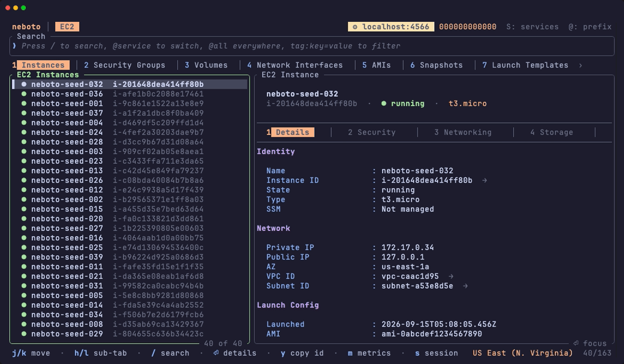Select instance neboto-seed-021

pos(129,277)
